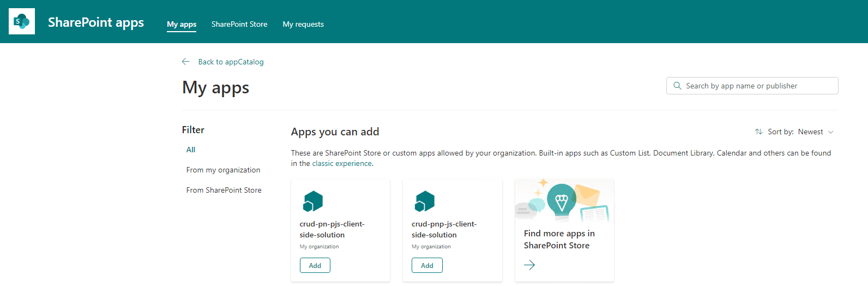Click the crud-pnp-js-client-side-solution name text

point(444,229)
